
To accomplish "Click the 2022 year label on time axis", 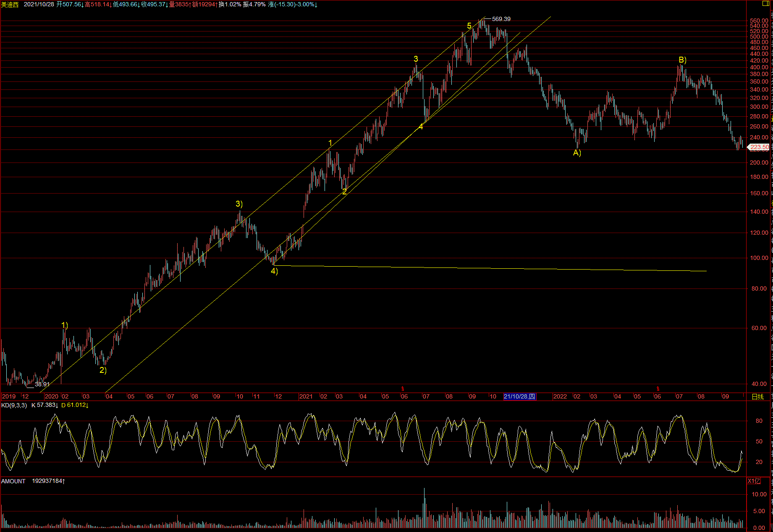I will pos(560,397).
